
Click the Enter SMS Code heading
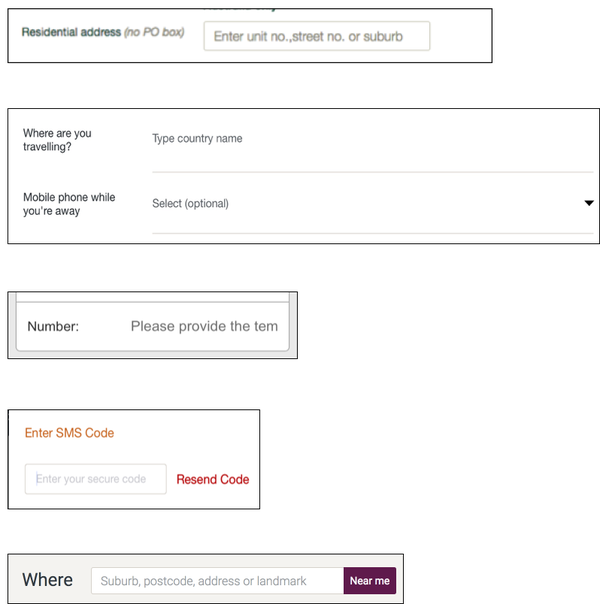click(69, 433)
